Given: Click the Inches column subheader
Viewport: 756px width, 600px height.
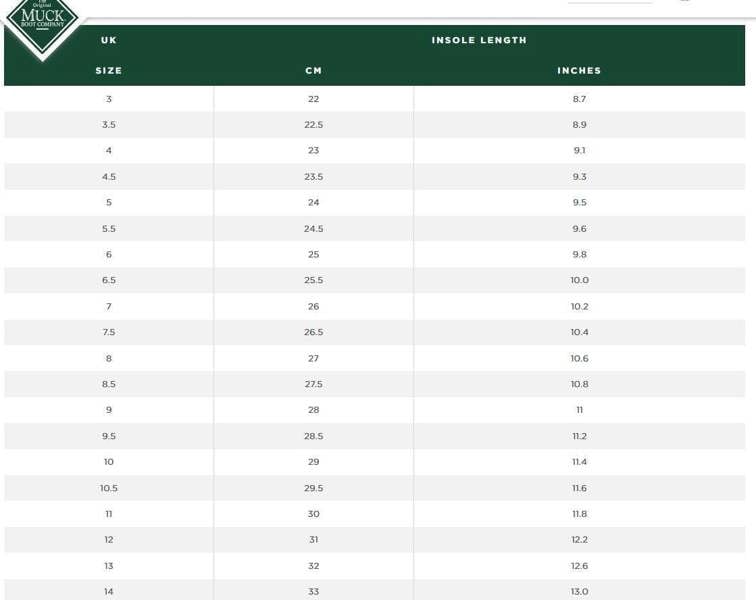Looking at the screenshot, I should pyautogui.click(x=579, y=71).
